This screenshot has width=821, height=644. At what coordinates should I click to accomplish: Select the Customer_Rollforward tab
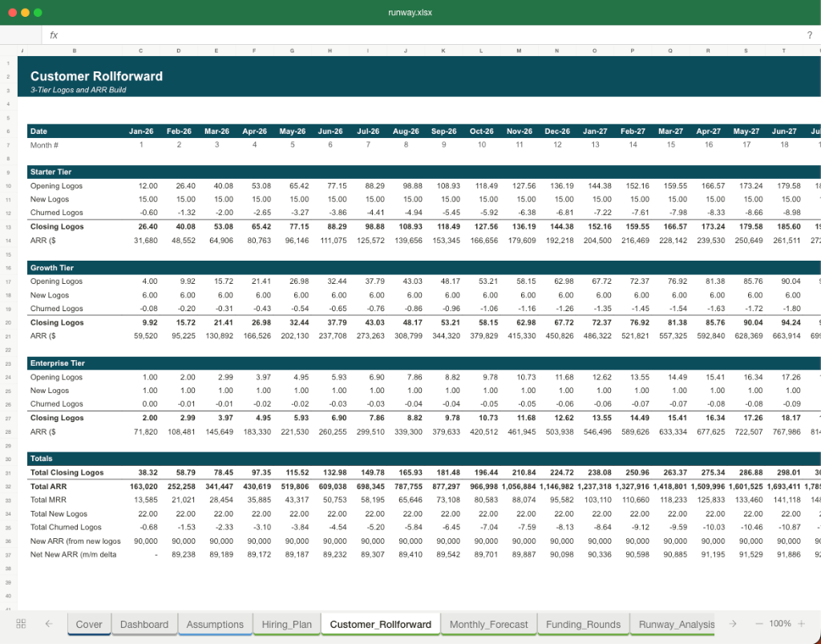click(381, 624)
